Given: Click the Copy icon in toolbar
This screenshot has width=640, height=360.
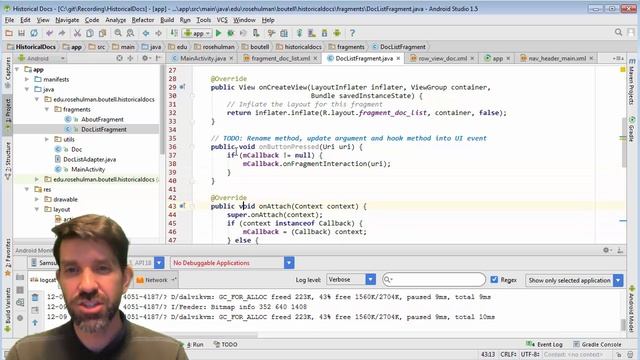Looking at the screenshot, I should pos(90,33).
